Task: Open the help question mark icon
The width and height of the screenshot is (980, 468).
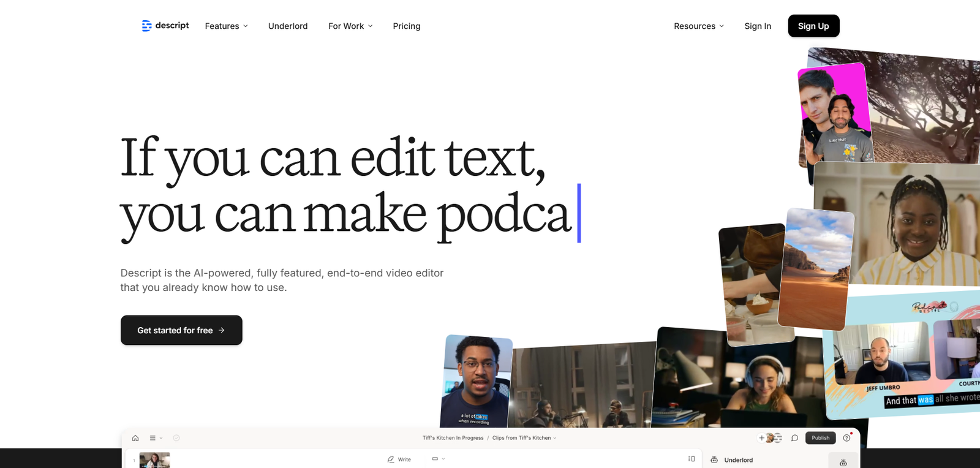Action: point(846,438)
